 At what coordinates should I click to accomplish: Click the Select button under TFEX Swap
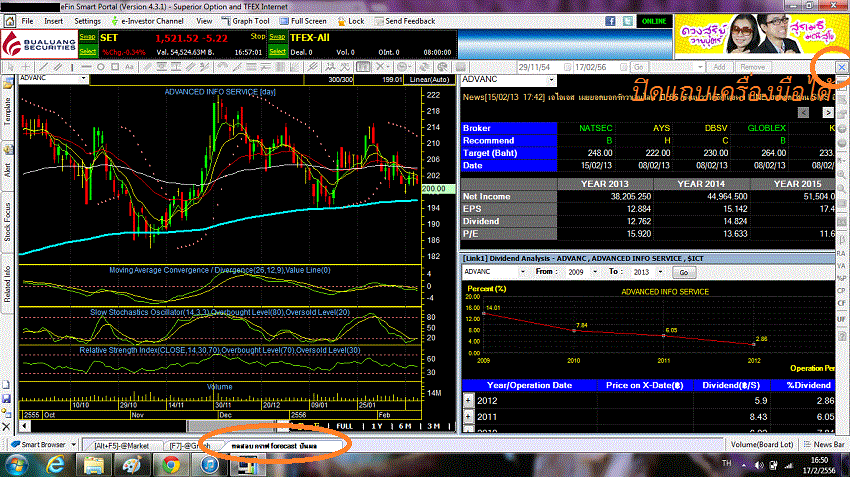(x=277, y=51)
